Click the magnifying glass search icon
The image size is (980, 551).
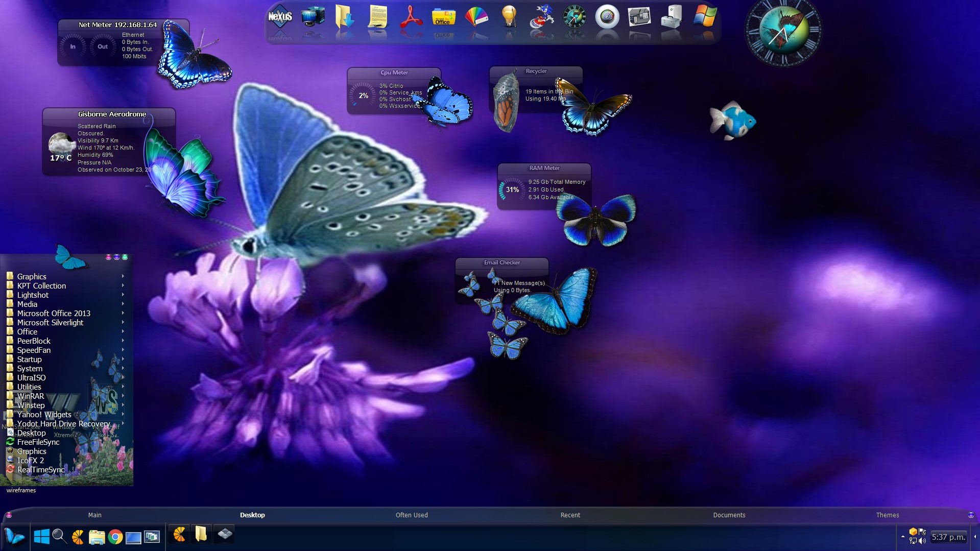coord(59,536)
